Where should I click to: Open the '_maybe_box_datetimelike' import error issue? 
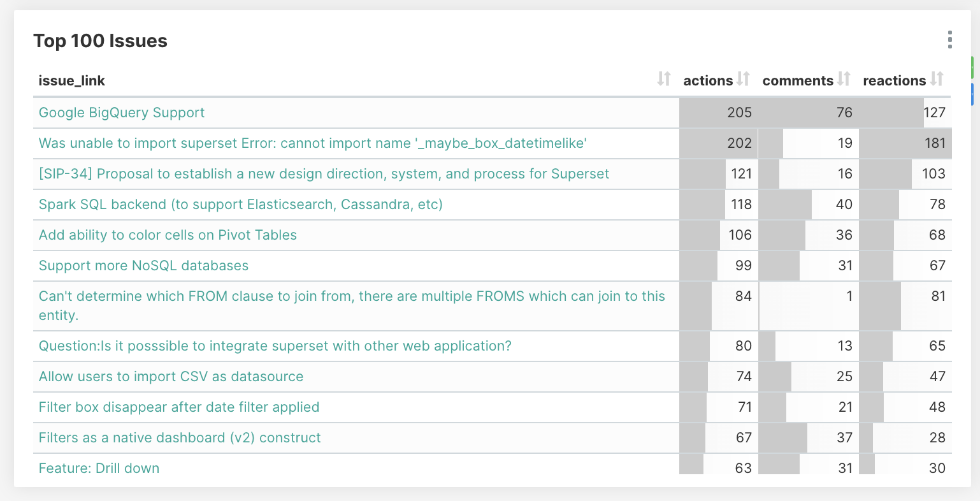[312, 143]
